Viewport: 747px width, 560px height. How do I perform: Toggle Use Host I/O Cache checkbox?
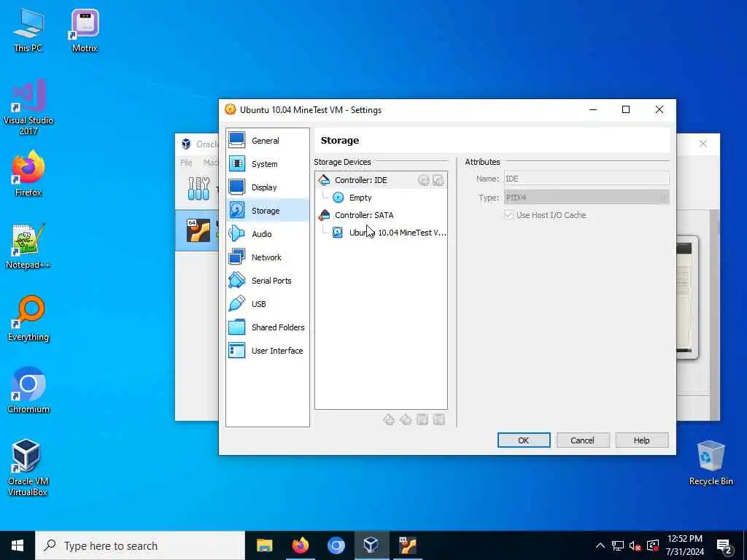coord(508,215)
